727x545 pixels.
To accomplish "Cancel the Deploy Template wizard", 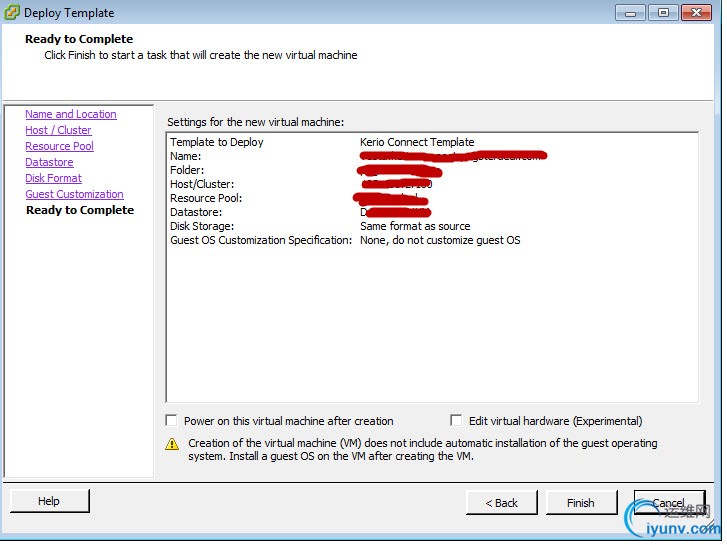I will click(669, 503).
